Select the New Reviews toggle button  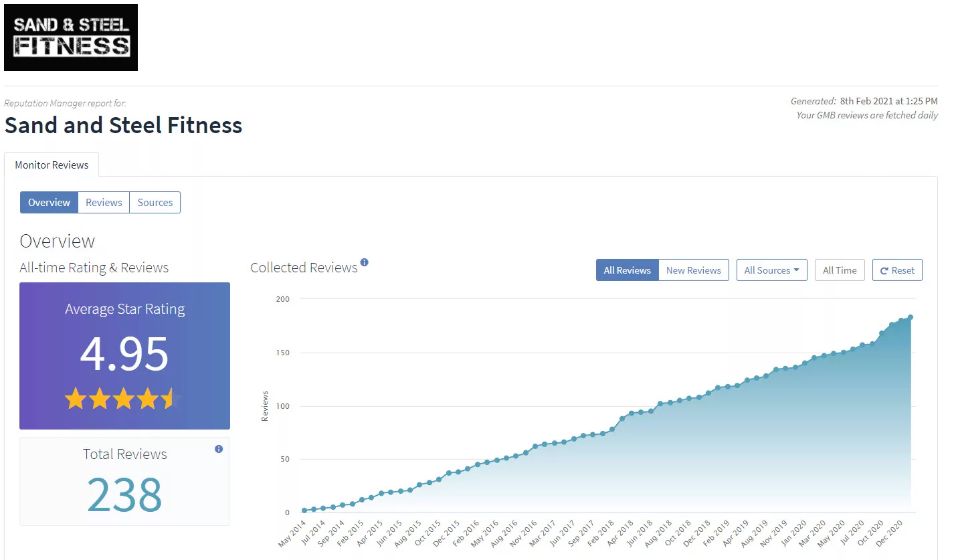(x=694, y=270)
